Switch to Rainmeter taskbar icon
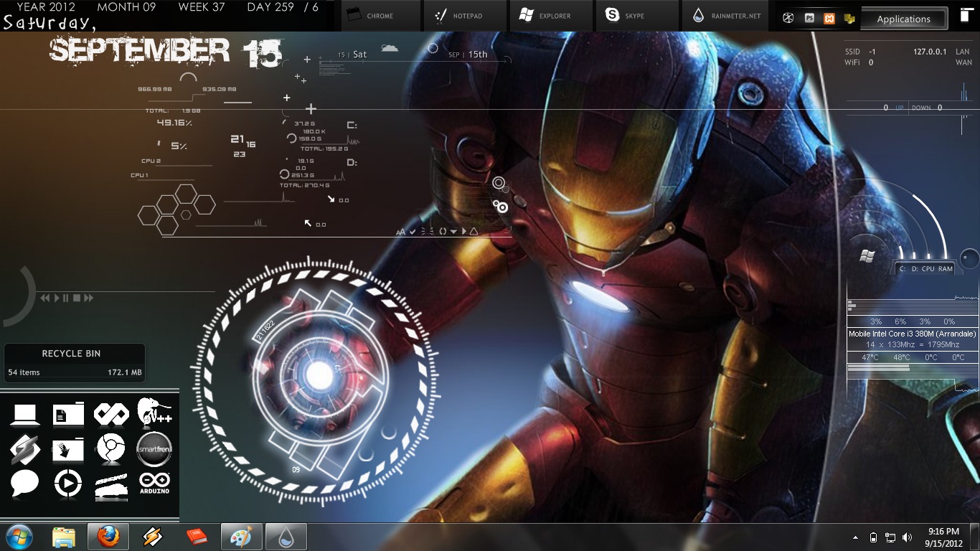This screenshot has width=980, height=551. tap(286, 537)
